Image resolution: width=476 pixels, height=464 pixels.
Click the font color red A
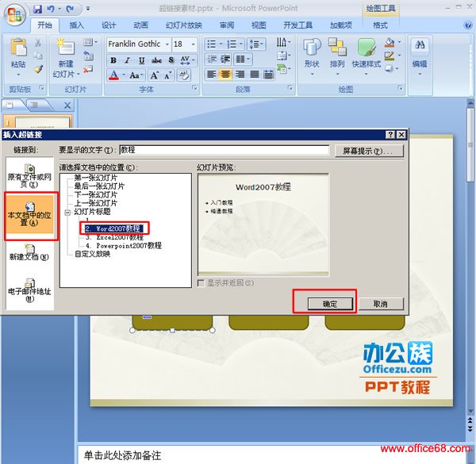[113, 75]
